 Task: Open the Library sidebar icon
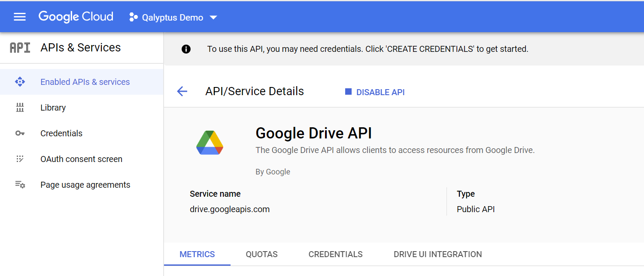20,107
